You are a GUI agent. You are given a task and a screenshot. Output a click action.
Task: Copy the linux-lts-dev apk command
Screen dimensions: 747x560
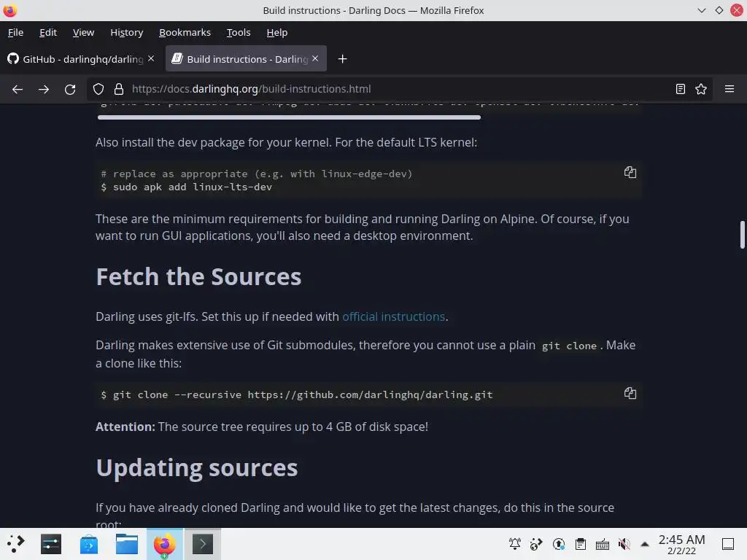[630, 172]
